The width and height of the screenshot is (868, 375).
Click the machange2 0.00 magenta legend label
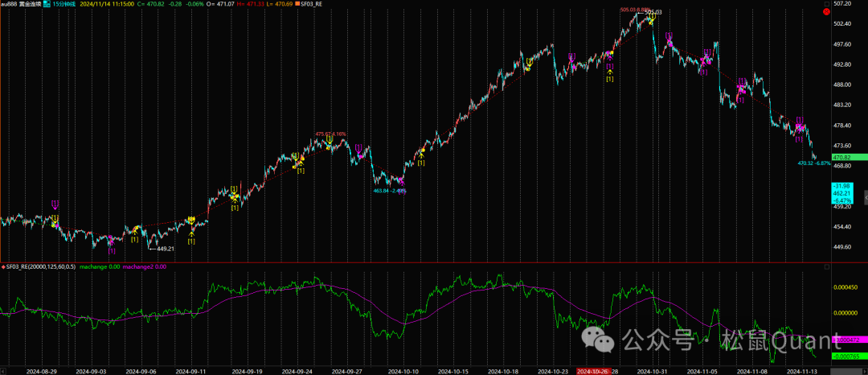[x=144, y=266]
